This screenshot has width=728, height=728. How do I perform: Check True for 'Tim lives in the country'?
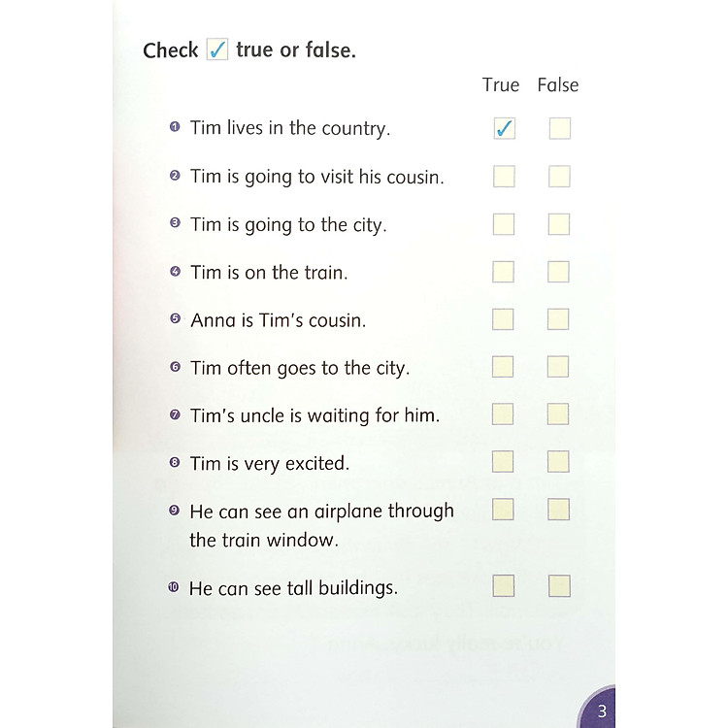tap(504, 129)
